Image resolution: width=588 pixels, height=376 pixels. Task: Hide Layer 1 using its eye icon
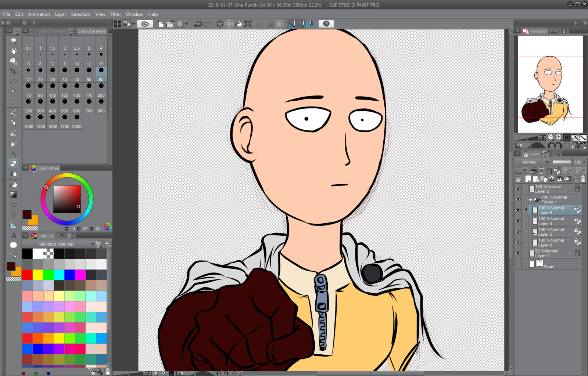click(518, 253)
